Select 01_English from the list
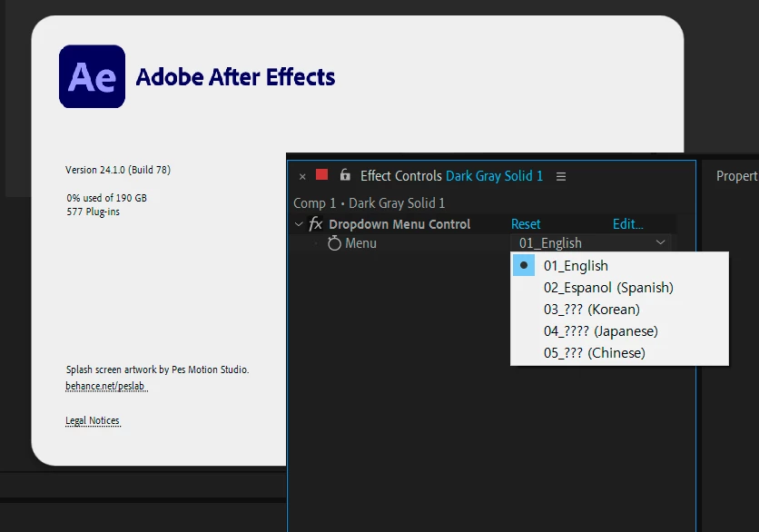Viewport: 759px width, 532px height. tap(619, 266)
